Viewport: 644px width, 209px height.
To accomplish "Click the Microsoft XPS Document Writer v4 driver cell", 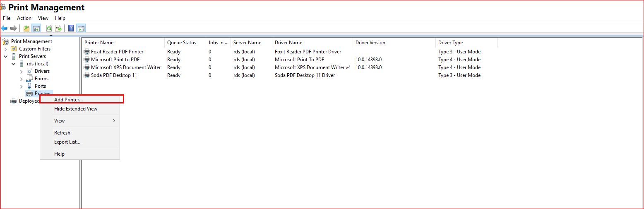I will [312, 67].
